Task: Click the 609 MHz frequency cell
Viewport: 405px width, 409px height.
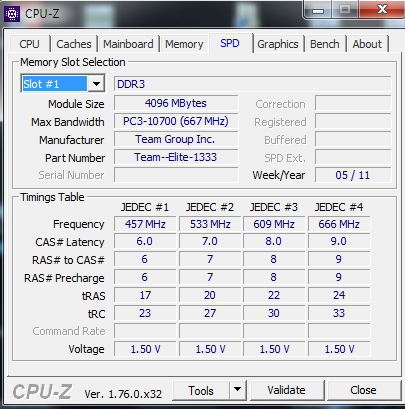Action: pos(274,224)
